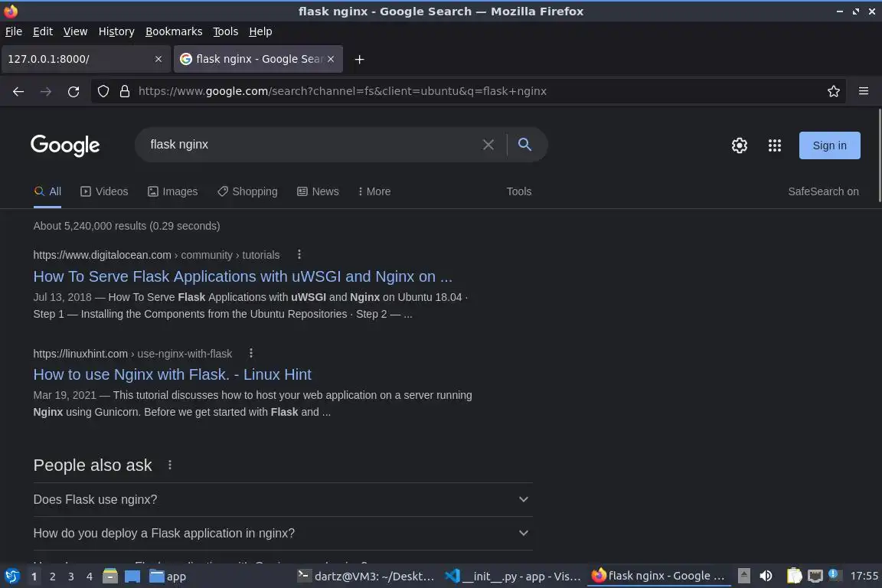The height and width of the screenshot is (588, 882).
Task: Open options dots for the digitalocean result
Action: pyautogui.click(x=299, y=254)
